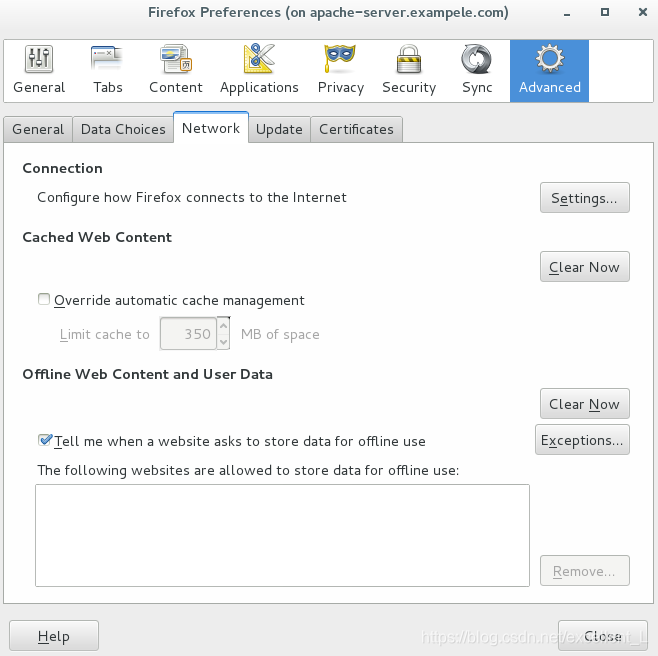The height and width of the screenshot is (656, 658).
Task: Click 'Configure how Firefox connects to the Internet' text
Action: point(192,197)
